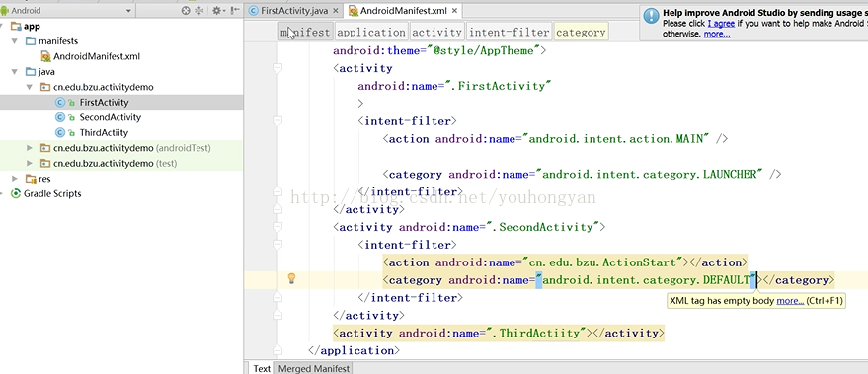Click the yellow lightbulb intention icon
The width and height of the screenshot is (868, 374).
click(291, 278)
